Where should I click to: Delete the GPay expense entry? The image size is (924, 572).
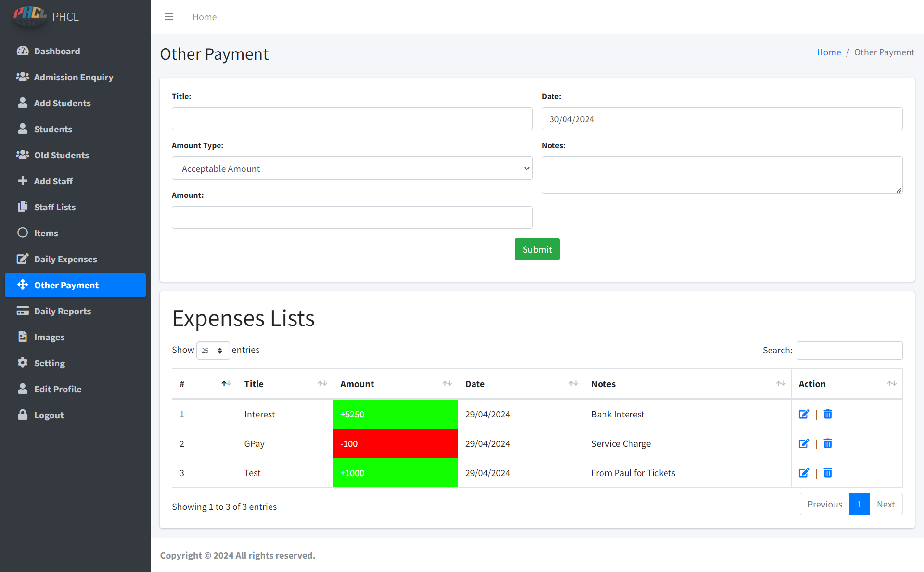point(828,443)
